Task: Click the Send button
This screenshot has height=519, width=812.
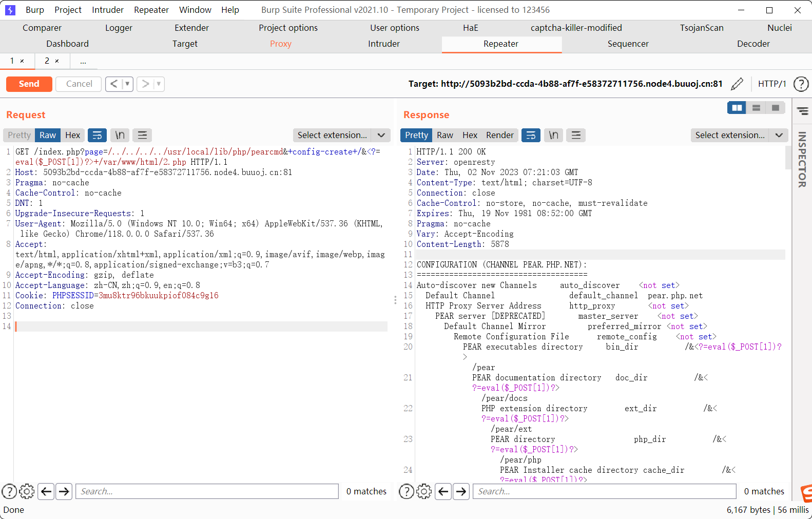Action: [x=29, y=84]
